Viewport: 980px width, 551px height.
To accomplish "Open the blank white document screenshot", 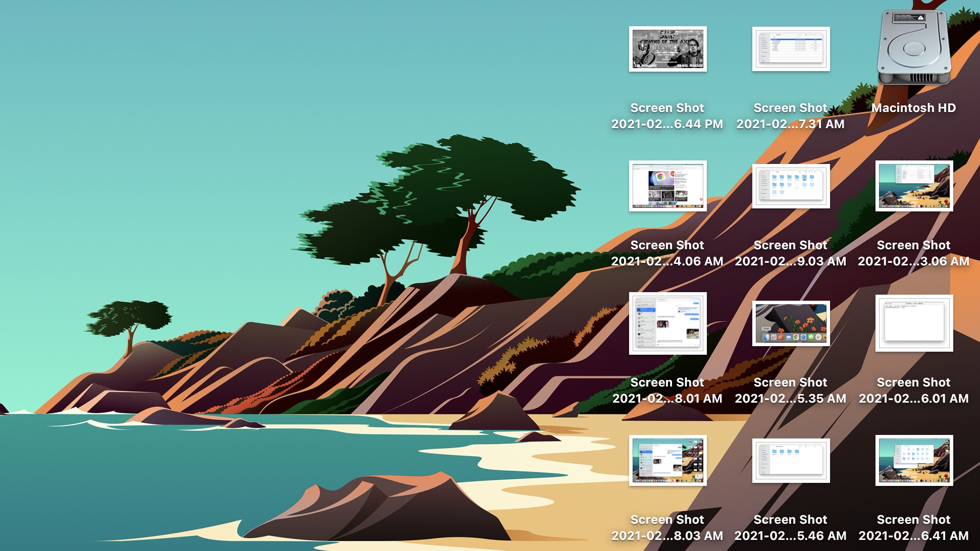I will [x=914, y=323].
